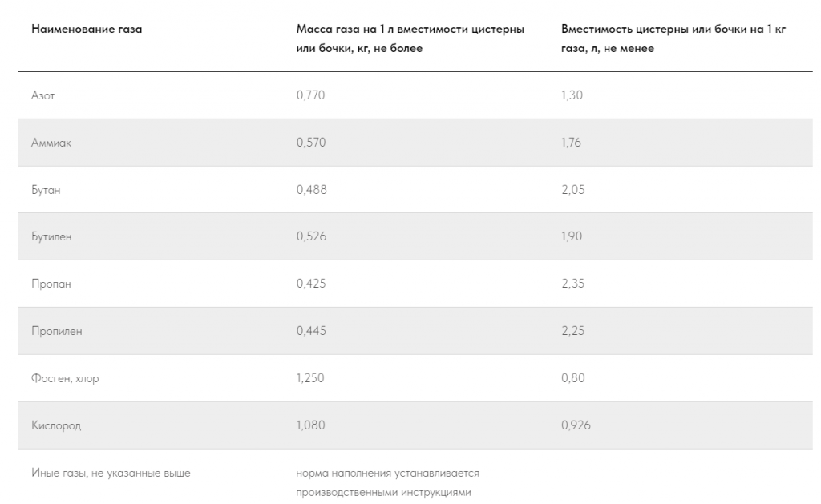
Task: Click the 'Вместимость цистерны или бочки' column header
Action: coord(673,38)
